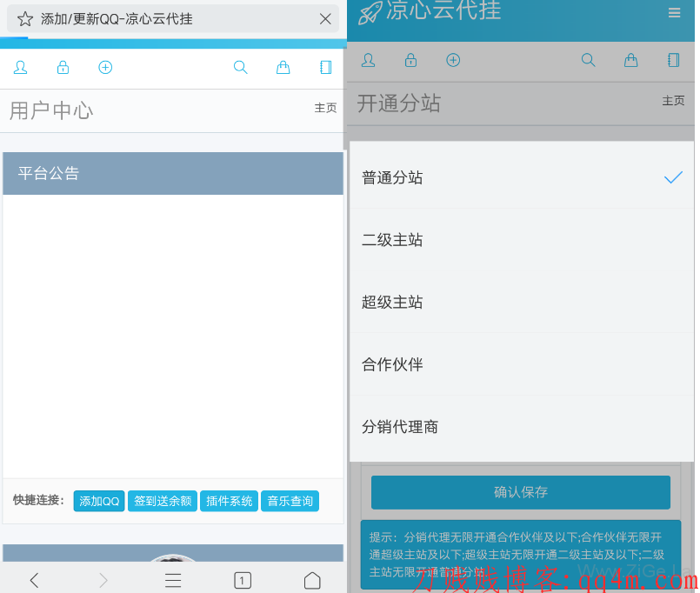Click search magnifier icon in right toolbar
Viewport: 700px width, 593px height.
[x=589, y=60]
